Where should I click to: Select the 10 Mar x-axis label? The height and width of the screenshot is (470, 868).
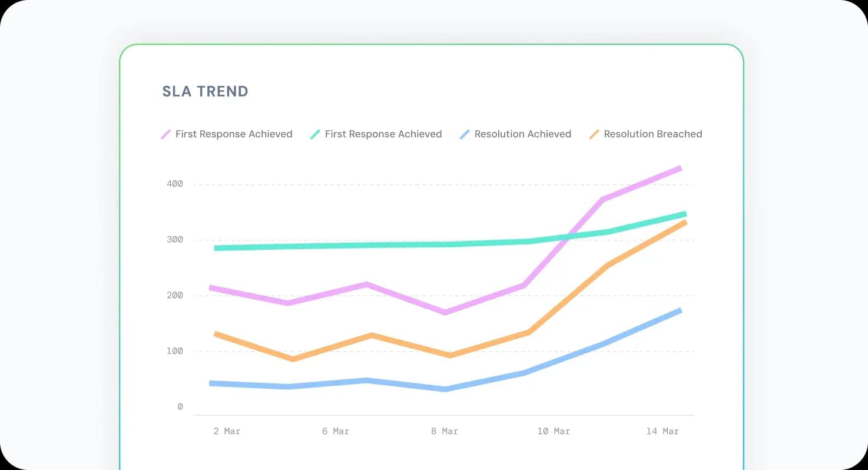(x=554, y=431)
